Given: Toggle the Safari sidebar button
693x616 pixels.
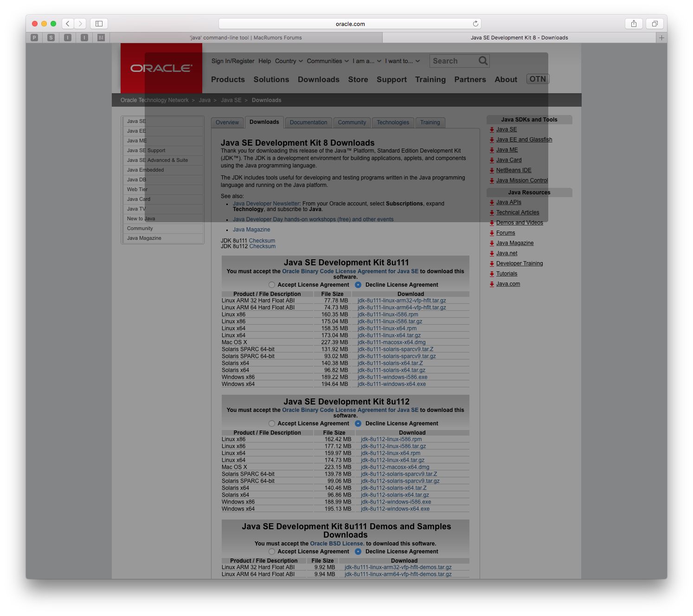Looking at the screenshot, I should [x=99, y=24].
